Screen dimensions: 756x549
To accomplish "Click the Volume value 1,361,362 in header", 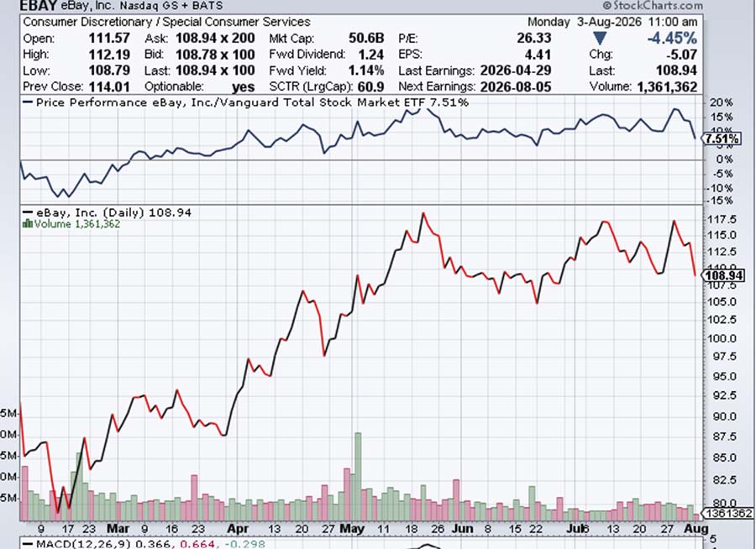I will (x=667, y=86).
